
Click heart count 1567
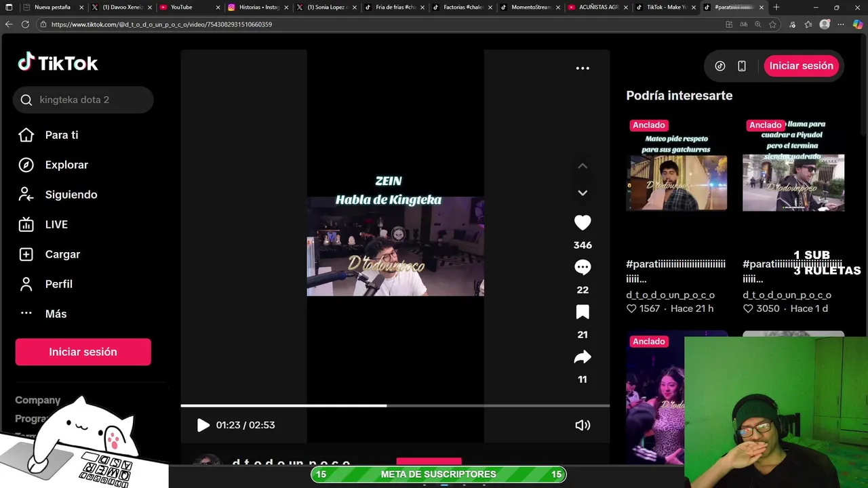pos(643,308)
